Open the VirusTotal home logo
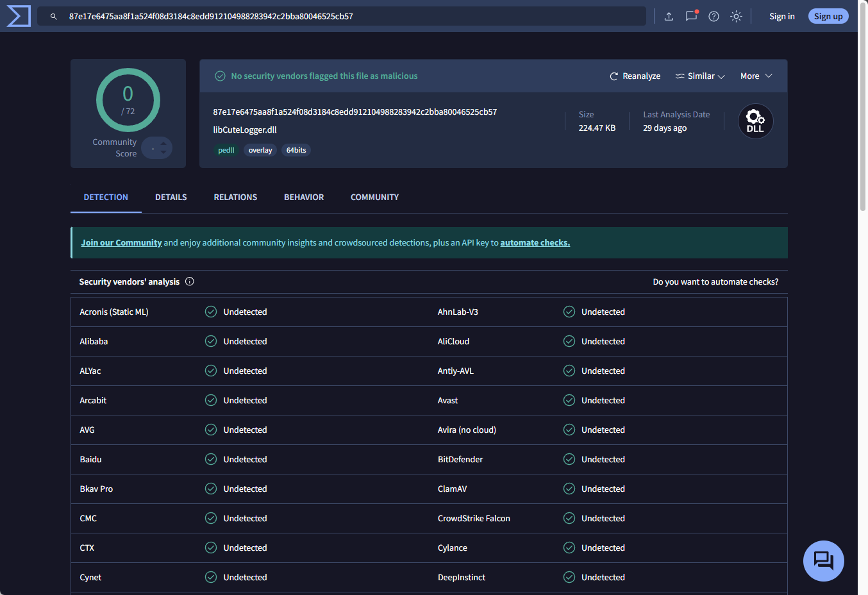Image resolution: width=868 pixels, height=595 pixels. click(19, 16)
